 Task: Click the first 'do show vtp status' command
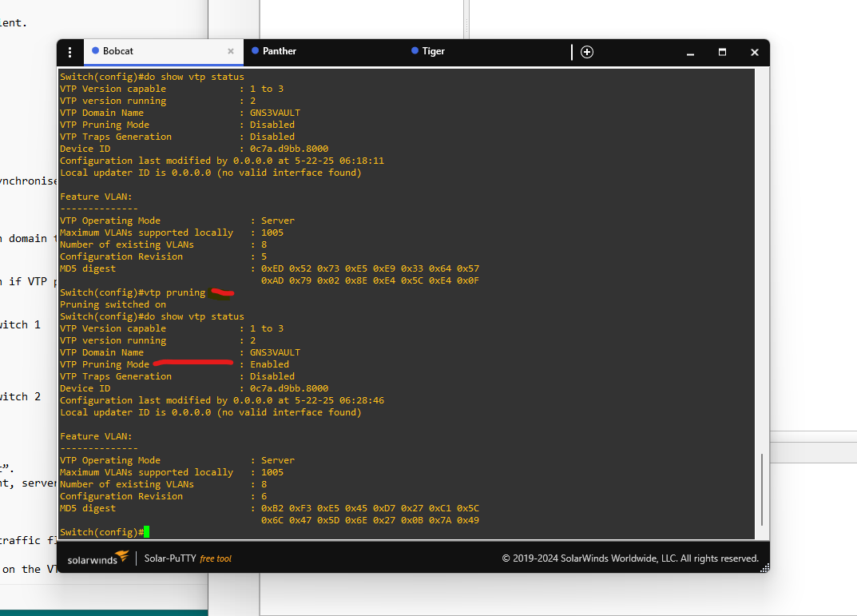tap(152, 77)
